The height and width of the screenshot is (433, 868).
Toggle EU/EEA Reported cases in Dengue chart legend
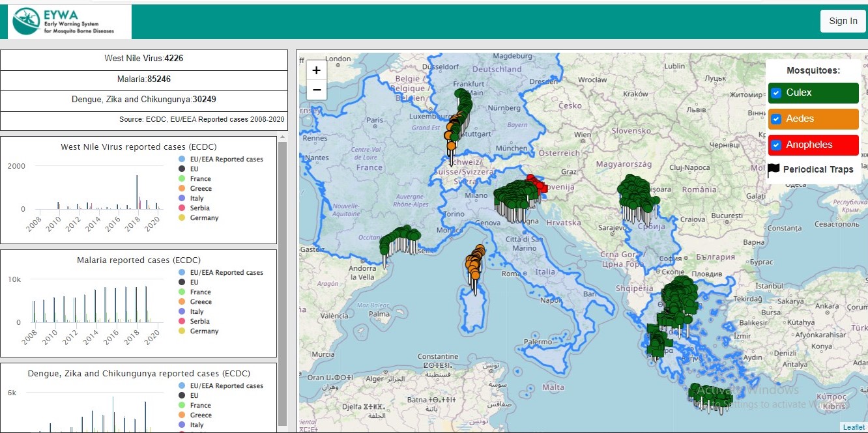(221, 386)
